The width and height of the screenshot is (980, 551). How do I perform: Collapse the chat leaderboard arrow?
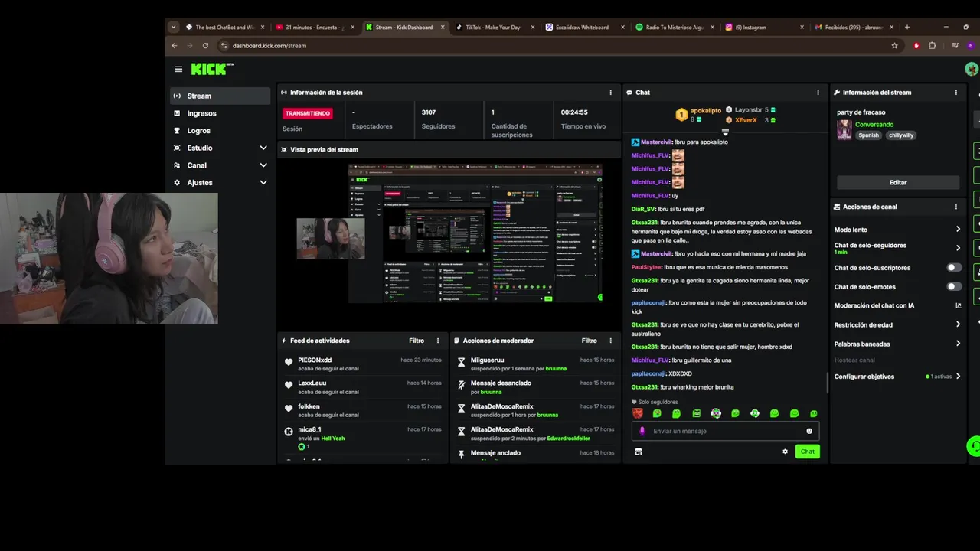point(725,132)
